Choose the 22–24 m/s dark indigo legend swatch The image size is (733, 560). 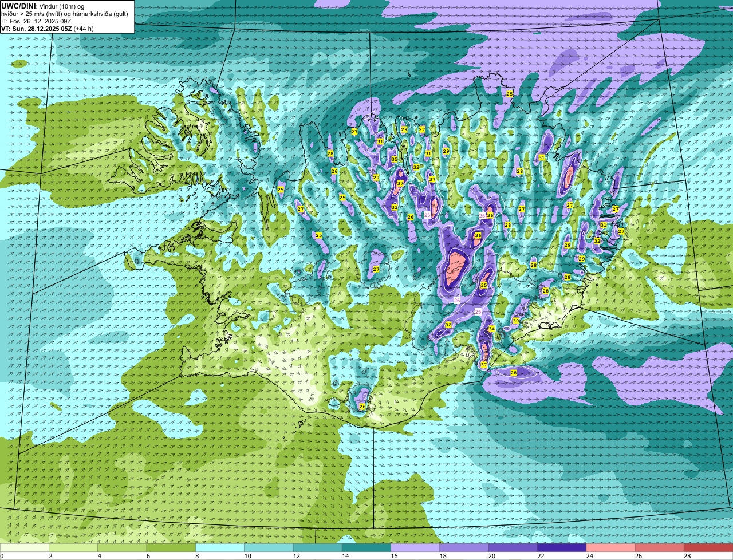(x=562, y=548)
